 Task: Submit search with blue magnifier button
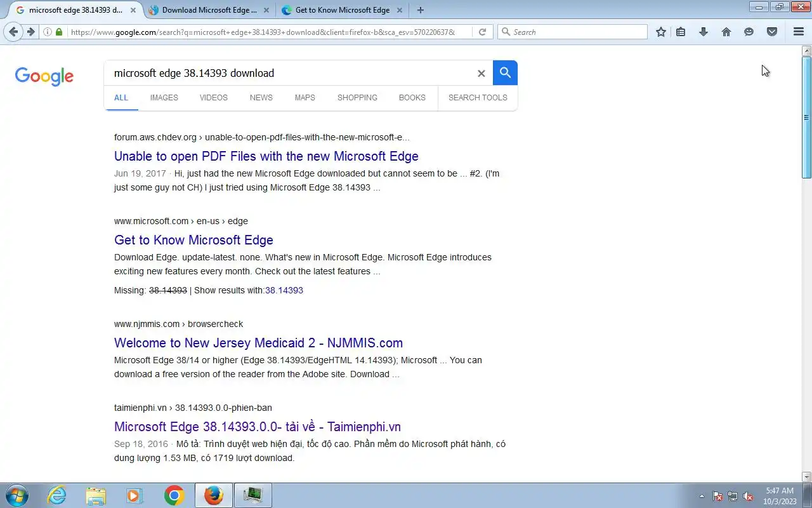[505, 73]
